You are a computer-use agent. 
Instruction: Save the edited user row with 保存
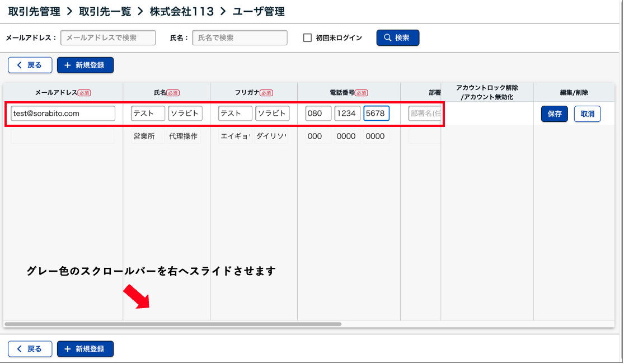coord(554,114)
